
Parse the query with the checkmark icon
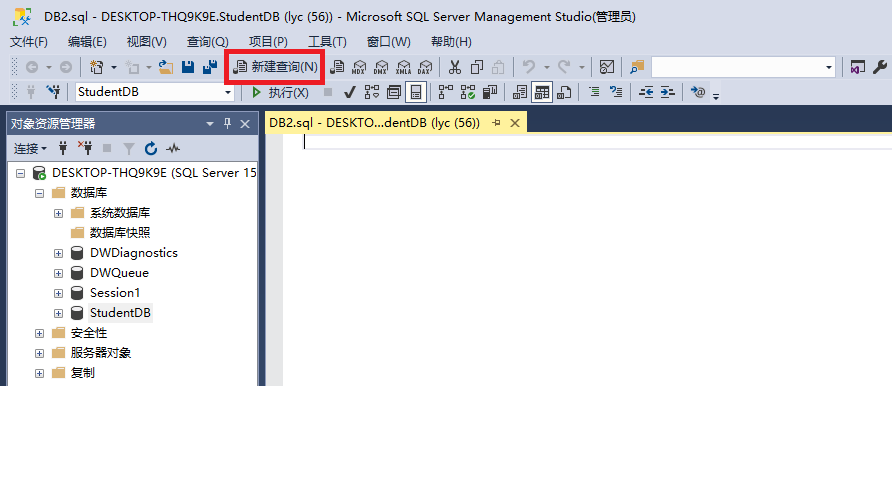(349, 92)
